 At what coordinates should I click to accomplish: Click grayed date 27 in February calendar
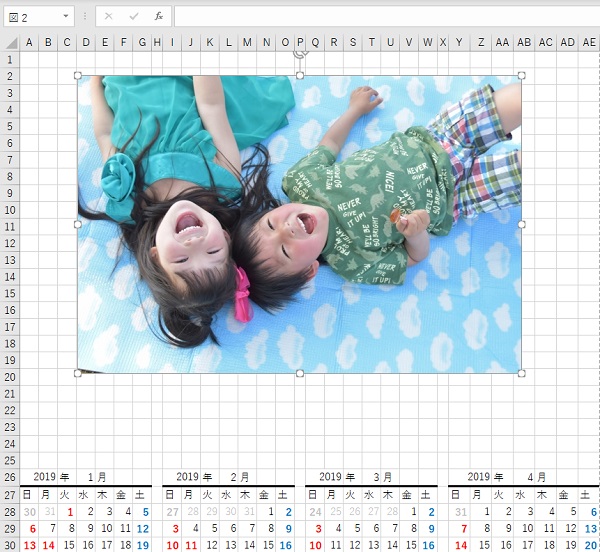(x=173, y=512)
